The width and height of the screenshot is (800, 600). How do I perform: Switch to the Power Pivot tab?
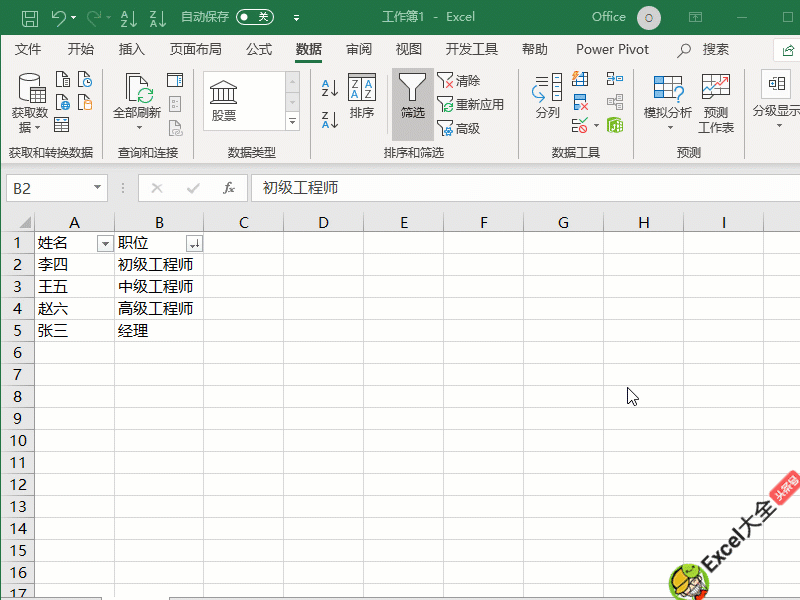coord(612,49)
